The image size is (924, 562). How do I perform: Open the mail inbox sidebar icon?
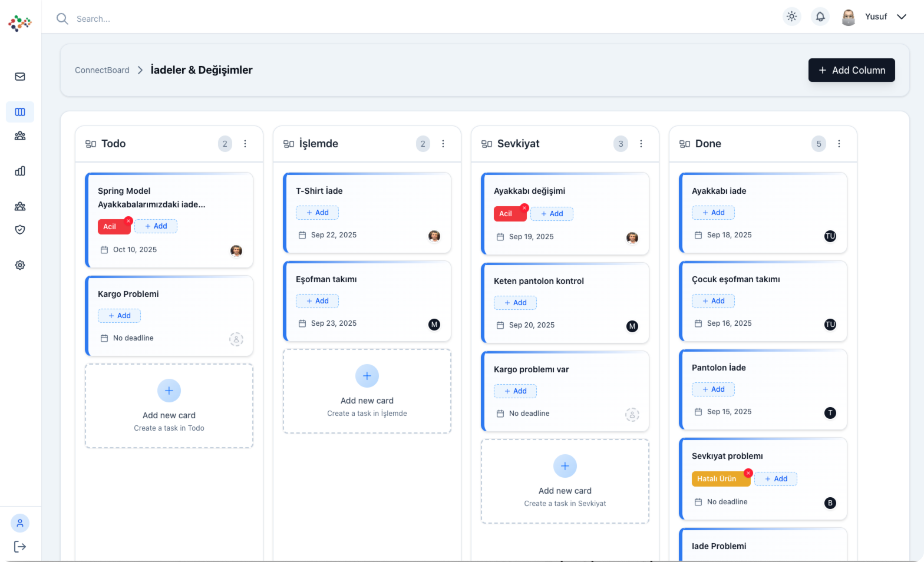click(20, 77)
